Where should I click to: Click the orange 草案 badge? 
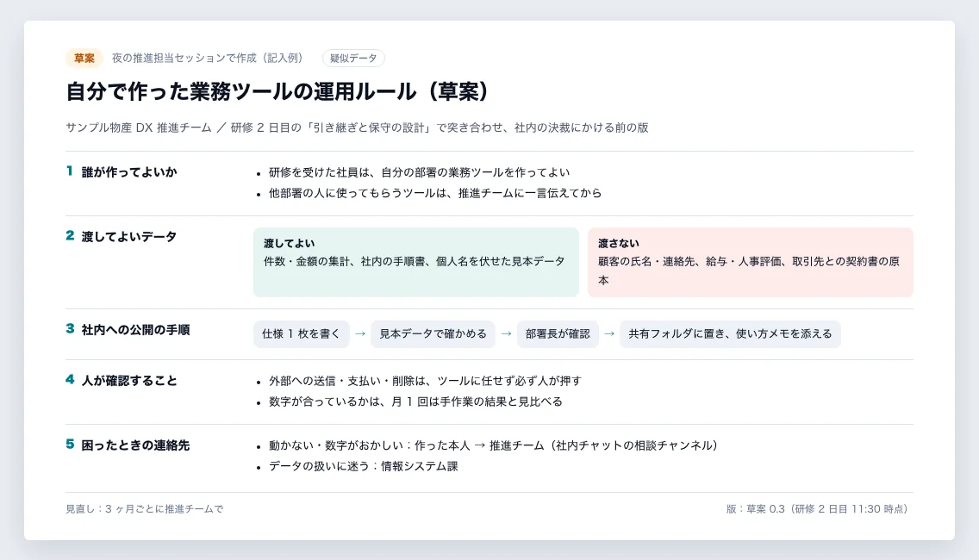click(84, 58)
